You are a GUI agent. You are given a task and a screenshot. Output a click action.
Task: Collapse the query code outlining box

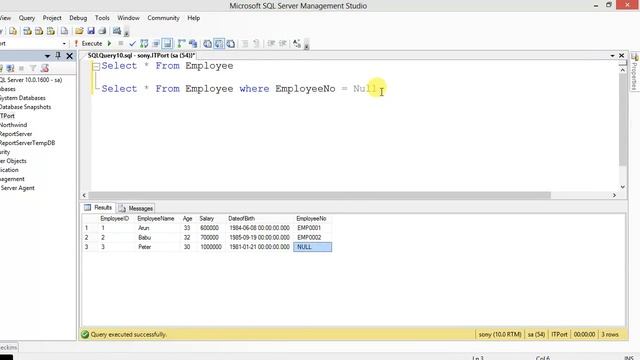pyautogui.click(x=96, y=67)
